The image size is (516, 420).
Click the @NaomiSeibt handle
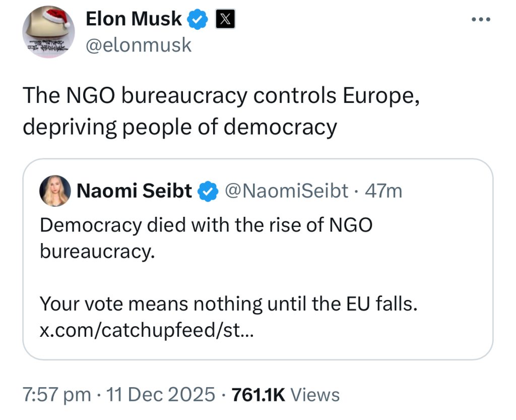[x=286, y=191]
